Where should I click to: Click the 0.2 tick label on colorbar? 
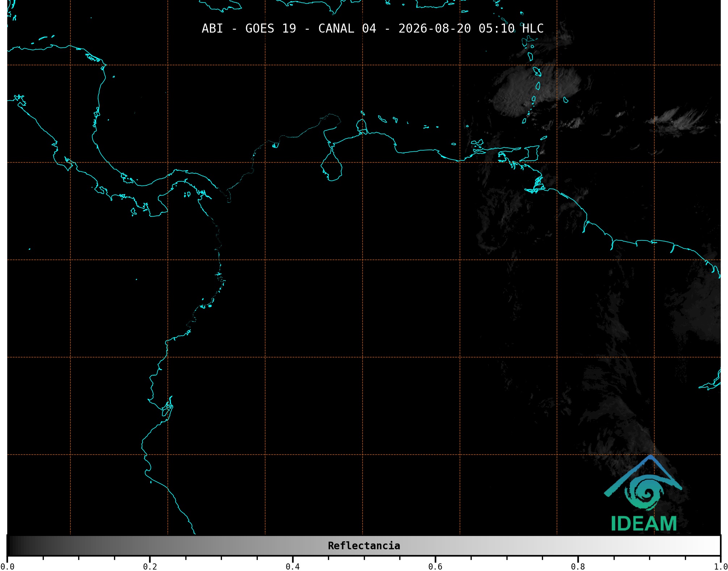click(x=150, y=566)
